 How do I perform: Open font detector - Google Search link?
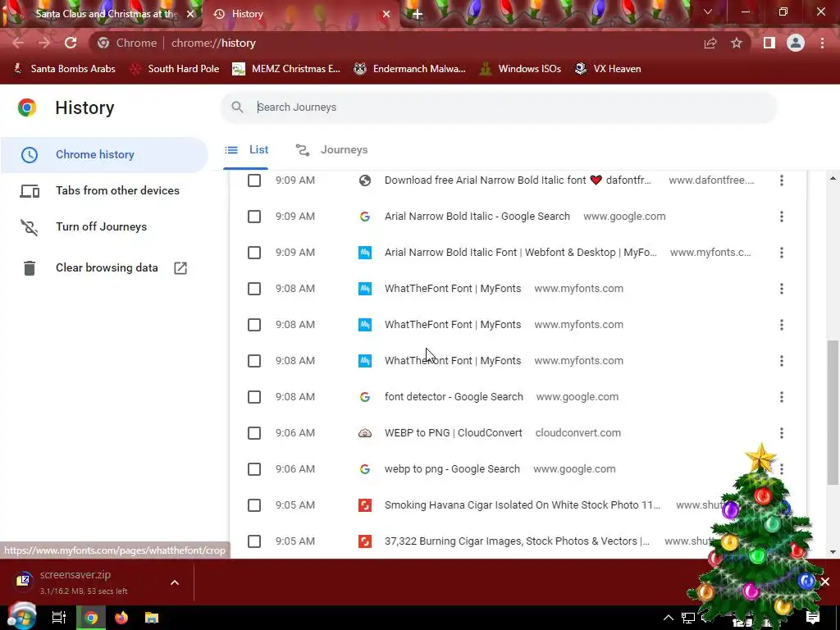tap(454, 397)
